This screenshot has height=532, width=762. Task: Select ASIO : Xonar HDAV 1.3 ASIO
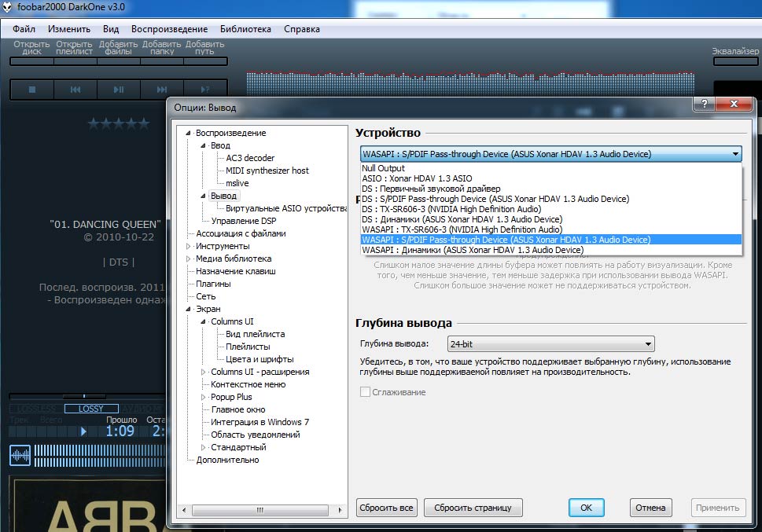coord(551,178)
